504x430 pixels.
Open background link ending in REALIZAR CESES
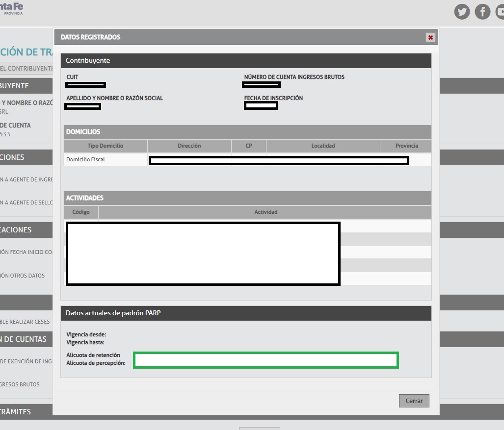(x=25, y=322)
